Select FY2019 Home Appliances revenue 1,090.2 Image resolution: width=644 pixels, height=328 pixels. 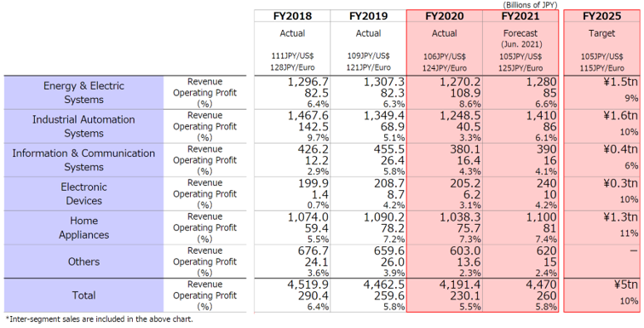pyautogui.click(x=384, y=217)
